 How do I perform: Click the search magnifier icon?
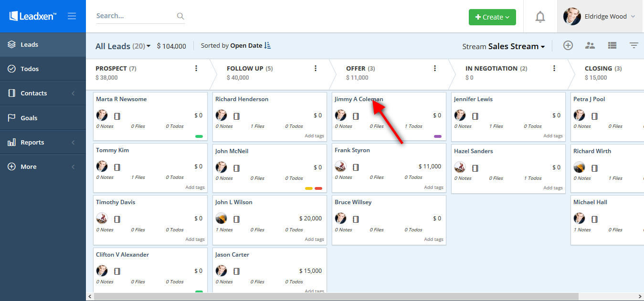tap(180, 16)
